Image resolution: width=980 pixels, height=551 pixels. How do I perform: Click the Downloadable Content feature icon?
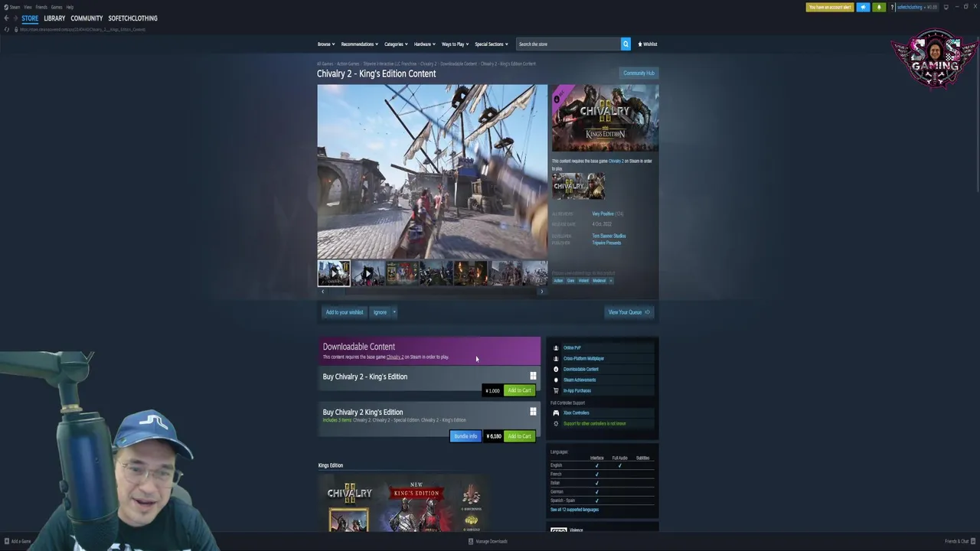556,369
